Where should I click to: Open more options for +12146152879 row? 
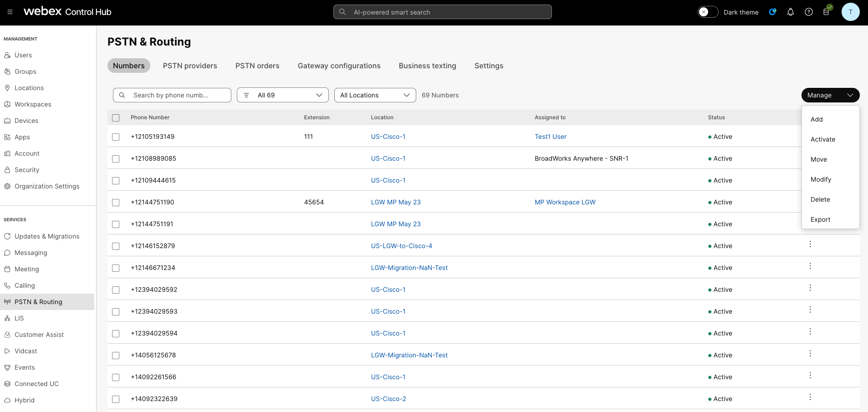click(x=810, y=244)
